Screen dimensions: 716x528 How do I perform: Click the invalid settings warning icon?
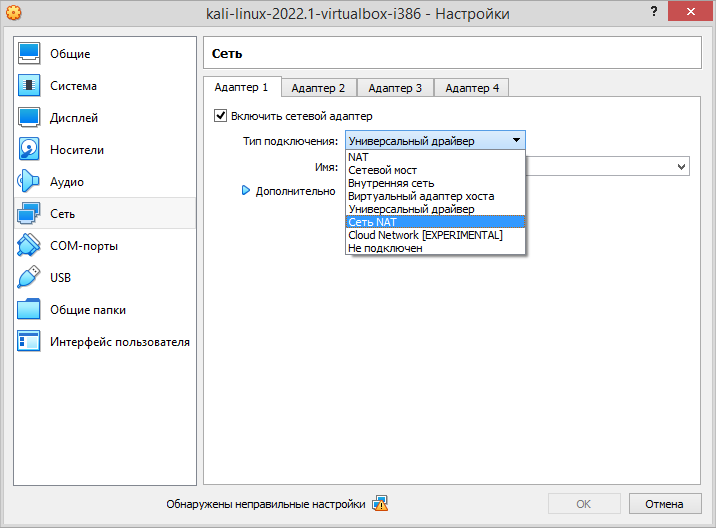coord(380,504)
